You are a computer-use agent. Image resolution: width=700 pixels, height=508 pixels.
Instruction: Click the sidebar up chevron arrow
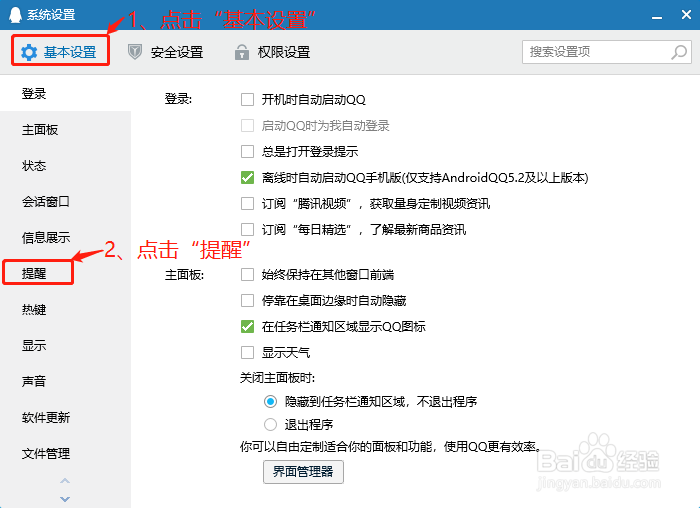[65, 481]
